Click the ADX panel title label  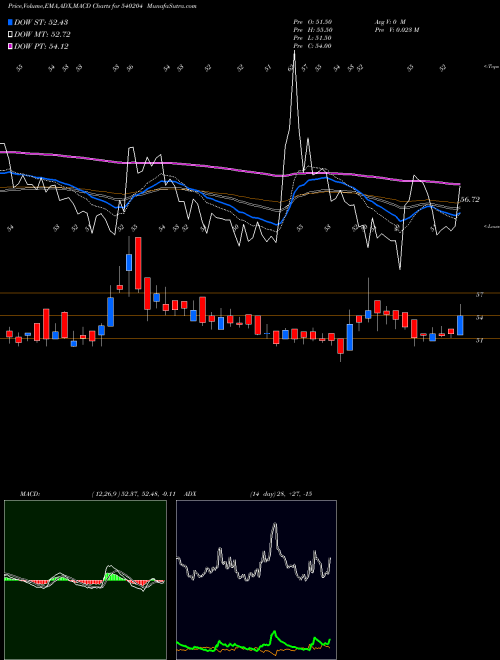pyautogui.click(x=190, y=494)
